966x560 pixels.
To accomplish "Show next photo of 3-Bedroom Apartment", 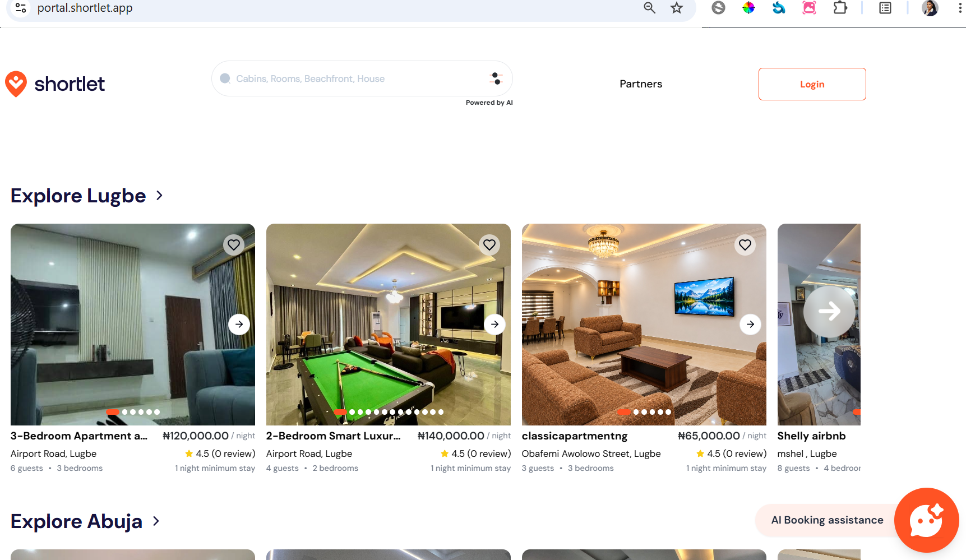I will point(239,324).
